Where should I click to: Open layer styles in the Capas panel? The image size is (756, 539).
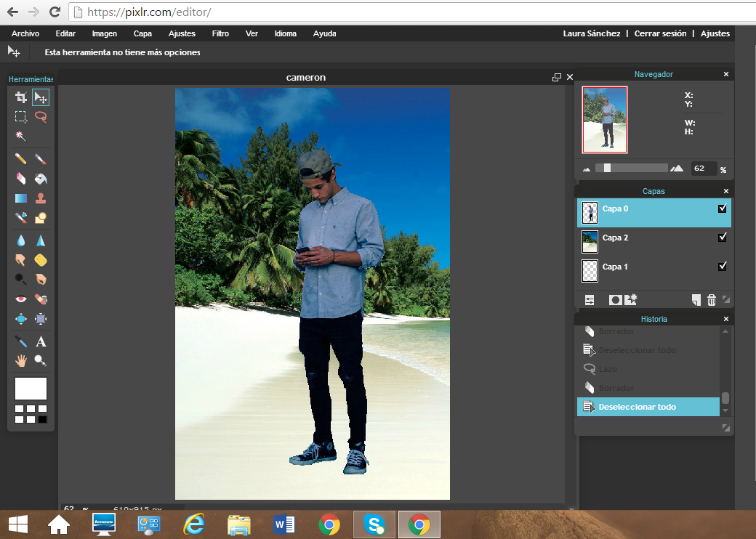pyautogui.click(x=631, y=299)
